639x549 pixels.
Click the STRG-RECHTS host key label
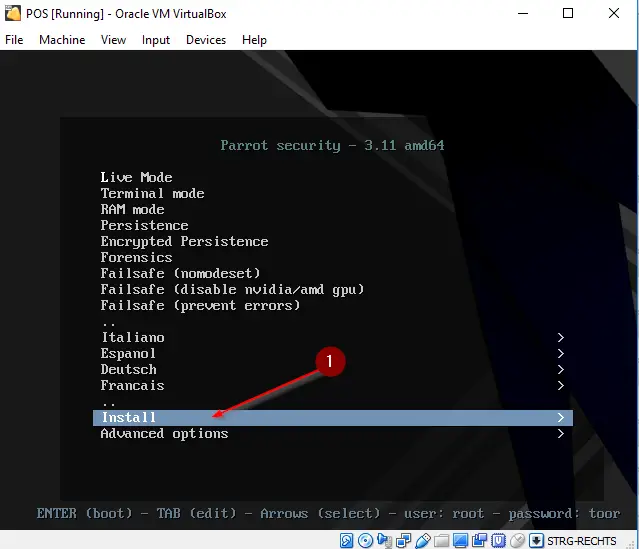coord(582,541)
